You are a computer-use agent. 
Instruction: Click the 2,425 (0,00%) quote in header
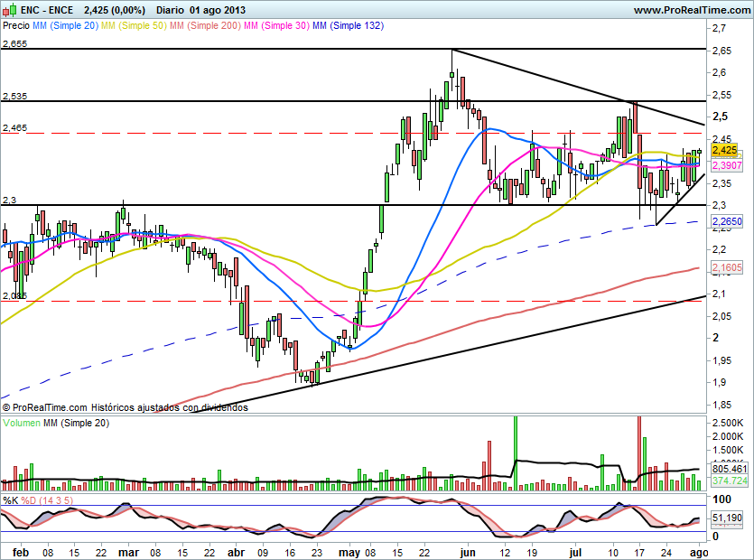tap(115, 10)
